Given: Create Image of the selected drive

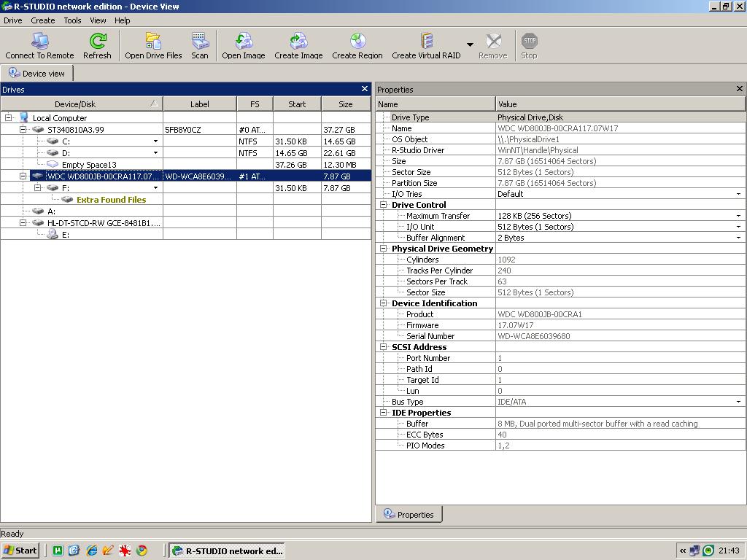Looking at the screenshot, I should (x=298, y=46).
